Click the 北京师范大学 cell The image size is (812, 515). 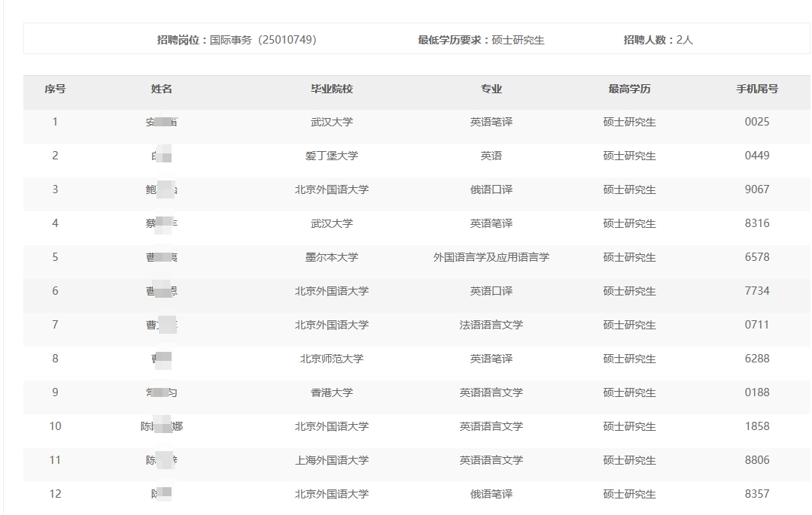click(x=332, y=359)
